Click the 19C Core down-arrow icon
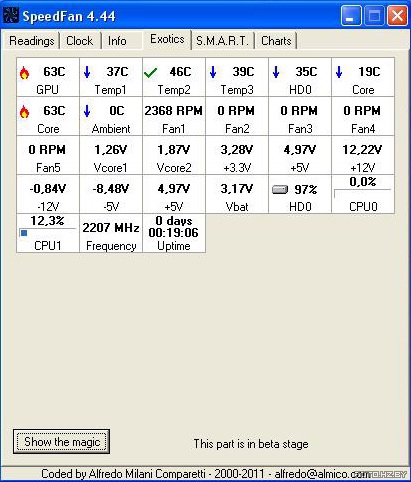 tap(339, 72)
